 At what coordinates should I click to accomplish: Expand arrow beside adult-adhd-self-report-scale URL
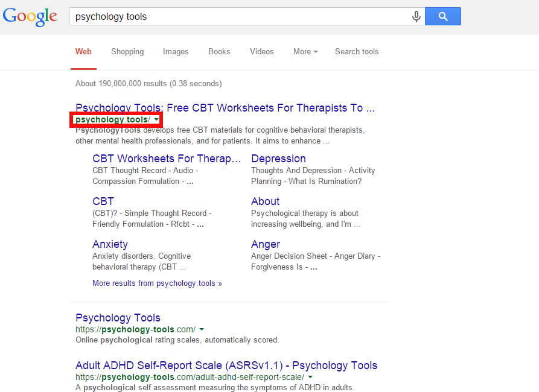click(x=310, y=377)
